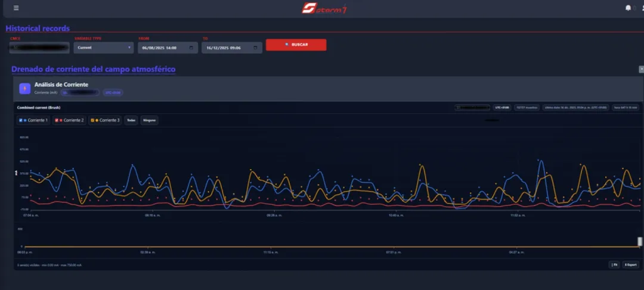Open calendar picker in From field
This screenshot has height=290, width=644.
click(x=191, y=48)
